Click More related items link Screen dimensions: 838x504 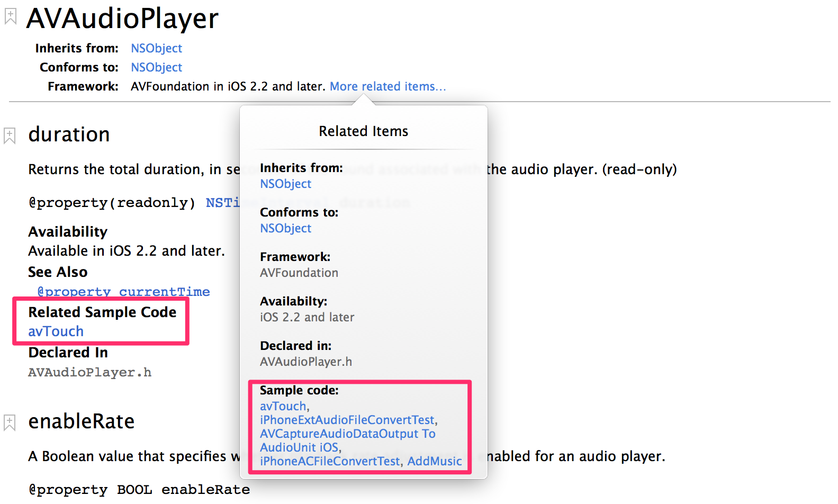388,86
